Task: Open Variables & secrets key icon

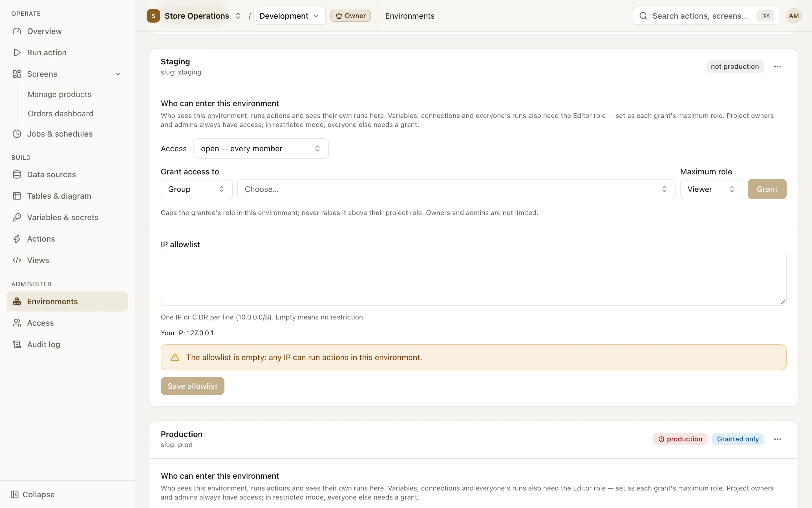Action: pos(17,217)
